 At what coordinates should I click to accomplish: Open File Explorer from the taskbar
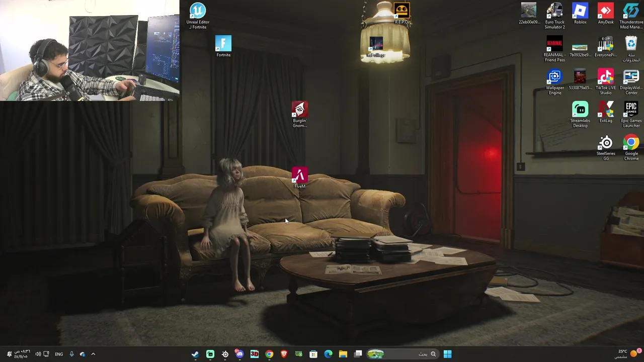click(343, 354)
